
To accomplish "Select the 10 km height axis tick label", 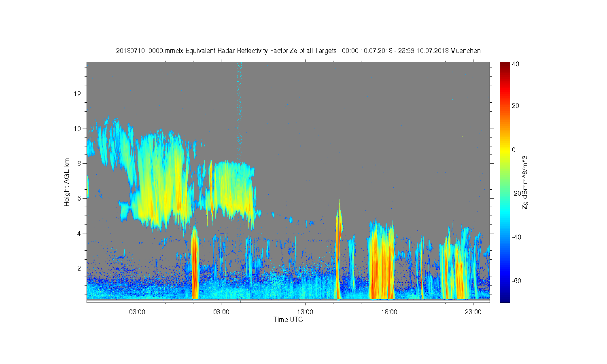I will click(78, 129).
